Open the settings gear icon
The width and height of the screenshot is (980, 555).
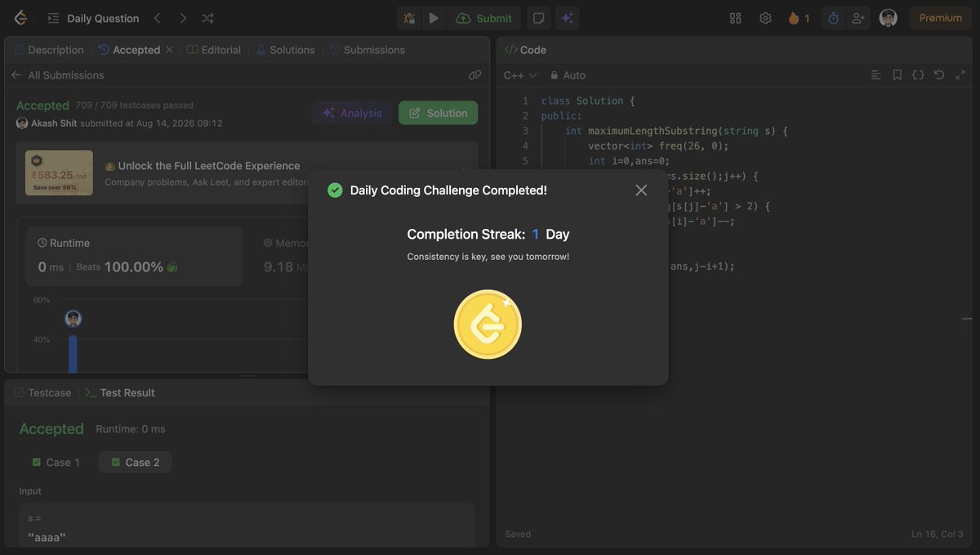click(765, 18)
